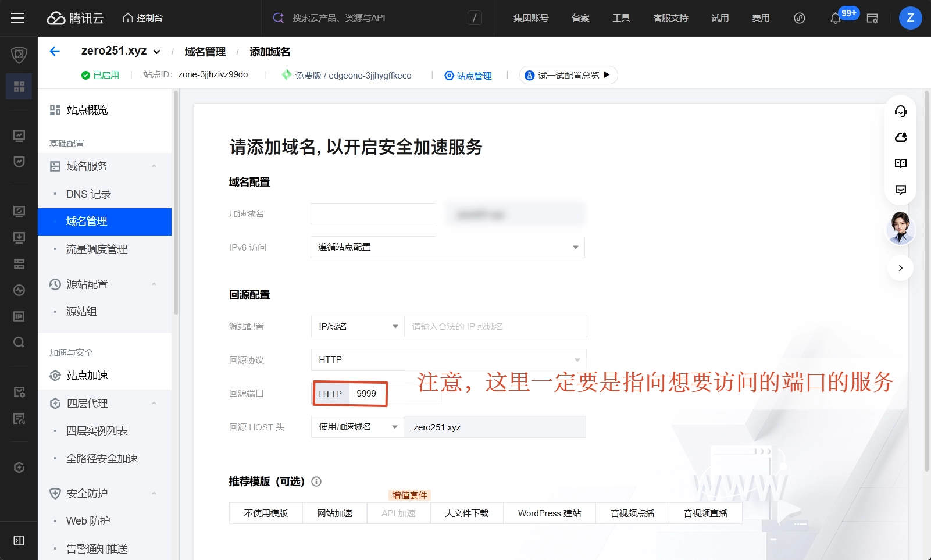
Task: Select the WordPress 建站 template option
Action: point(550,513)
